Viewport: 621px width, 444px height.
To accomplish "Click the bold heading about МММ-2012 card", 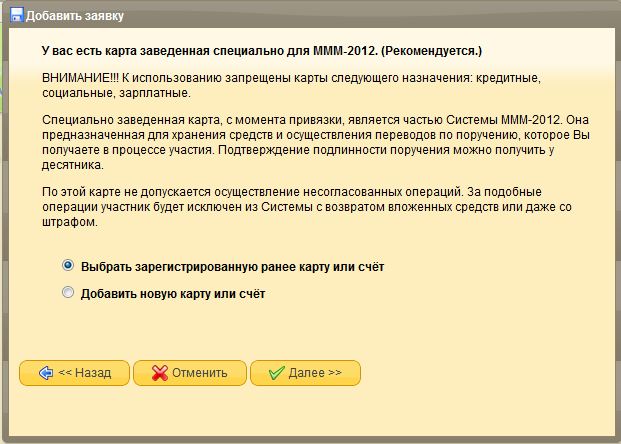I will [262, 51].
